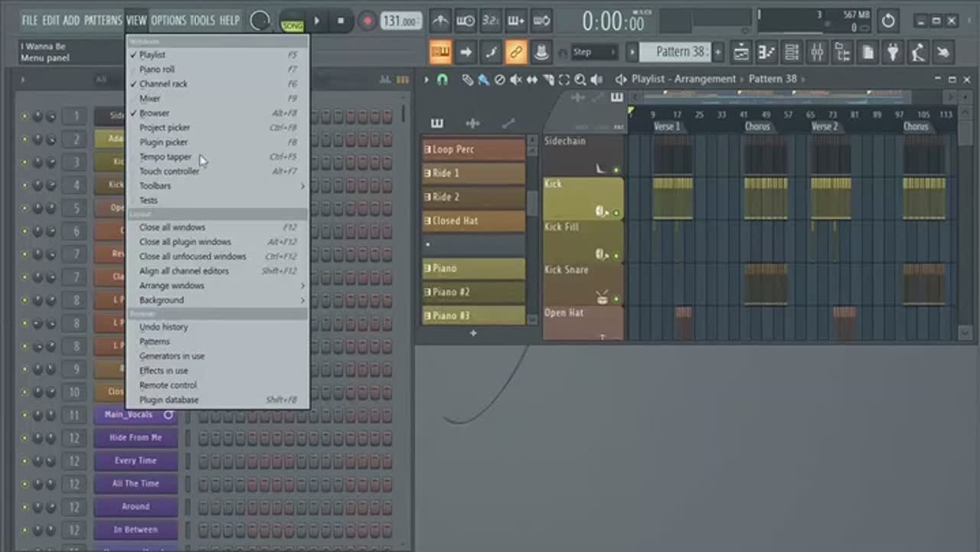Viewport: 980px width, 552px height.
Task: Select the playlist Zoom magnifier tool
Action: click(x=580, y=80)
